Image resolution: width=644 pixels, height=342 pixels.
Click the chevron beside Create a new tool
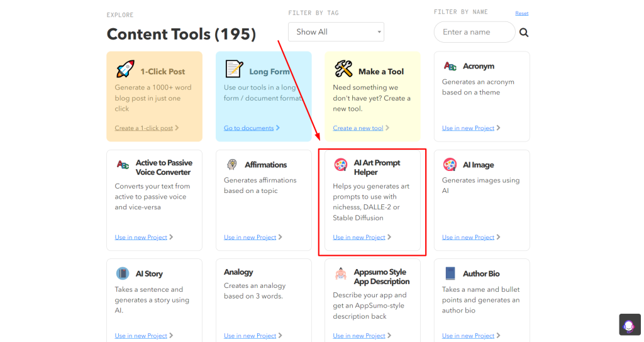pyautogui.click(x=387, y=128)
